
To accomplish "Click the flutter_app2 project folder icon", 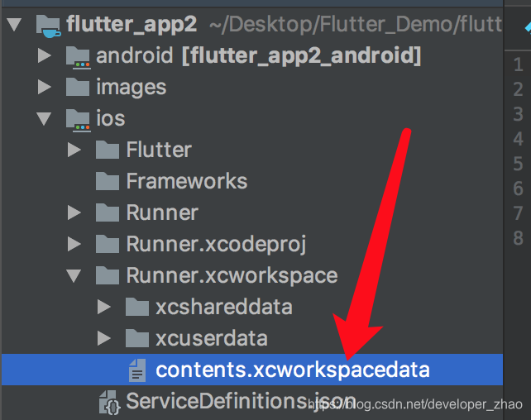I will click(49, 26).
